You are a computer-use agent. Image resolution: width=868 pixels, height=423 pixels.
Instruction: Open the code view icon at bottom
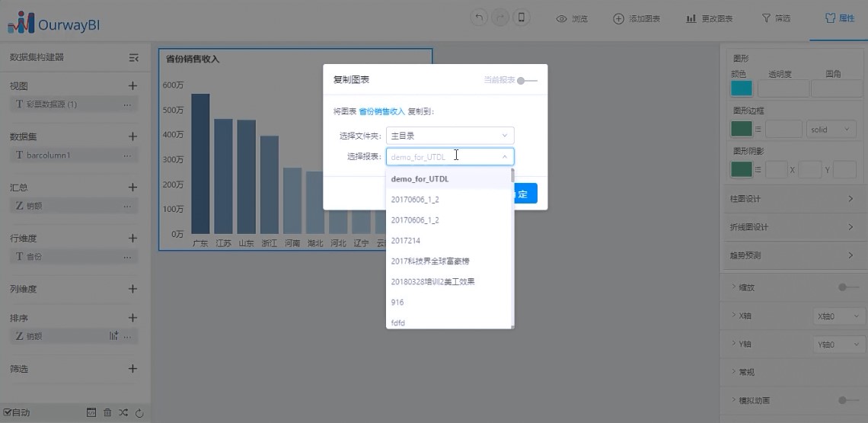(91, 412)
